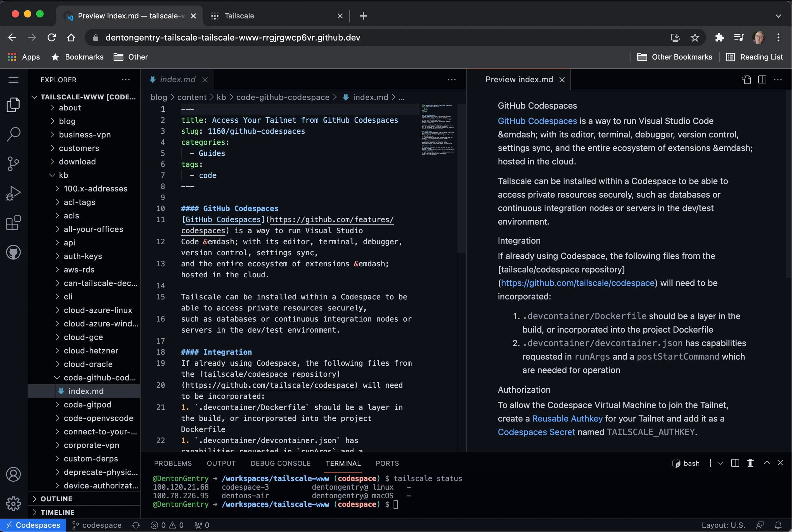
Task: Open the GitHub view in the activity bar
Action: coord(14,252)
